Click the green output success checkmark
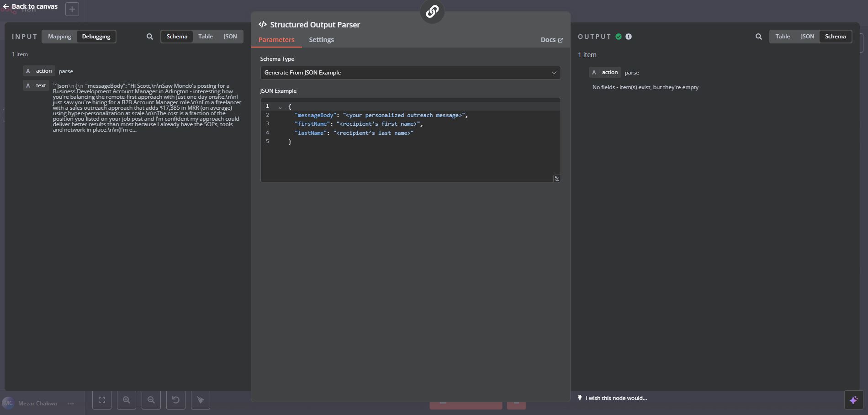 pyautogui.click(x=619, y=37)
